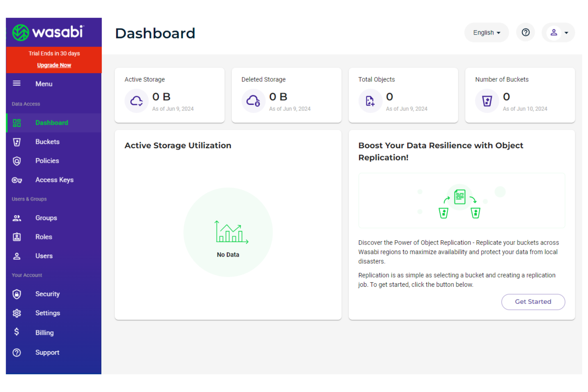Open the Billing page

(54, 332)
